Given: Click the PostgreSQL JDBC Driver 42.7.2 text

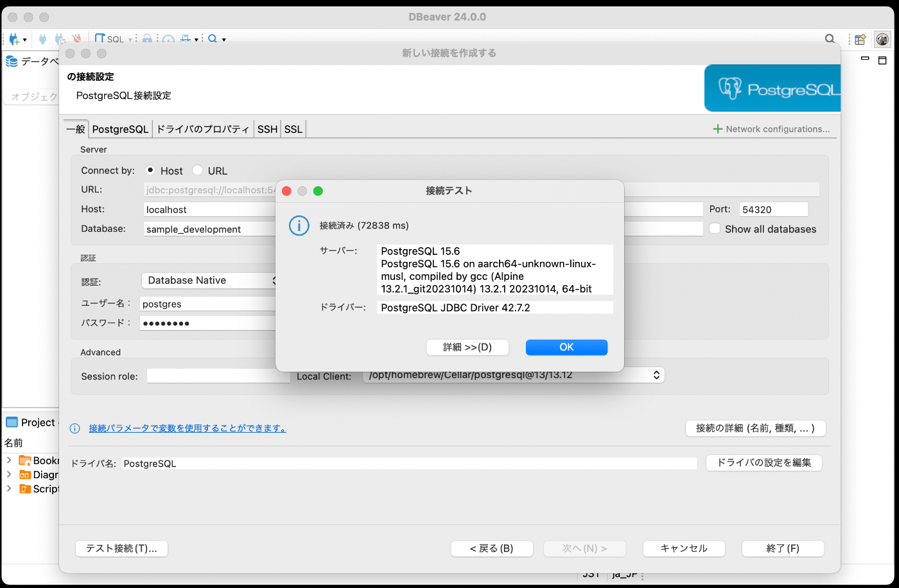Looking at the screenshot, I should pos(455,307).
